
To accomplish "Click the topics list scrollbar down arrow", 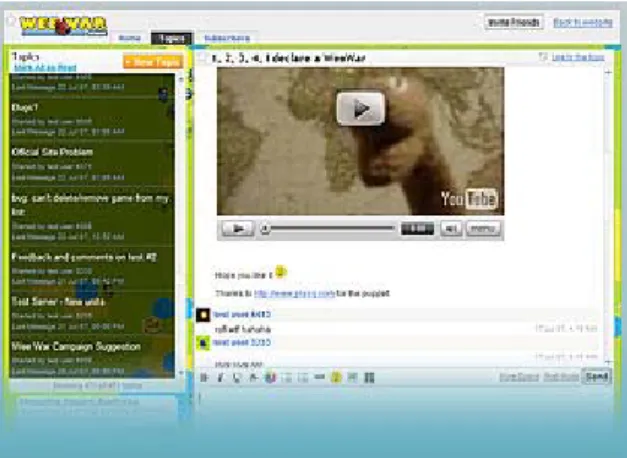I will [181, 373].
